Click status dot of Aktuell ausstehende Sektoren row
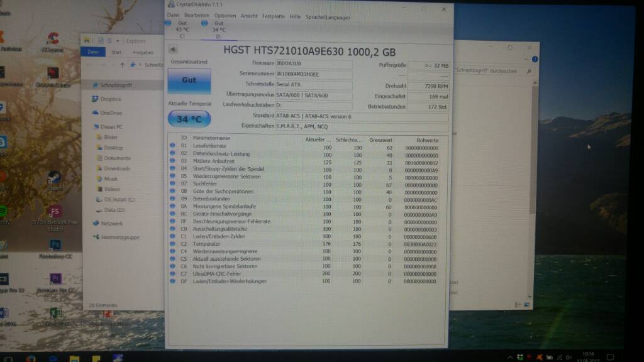 (172, 259)
